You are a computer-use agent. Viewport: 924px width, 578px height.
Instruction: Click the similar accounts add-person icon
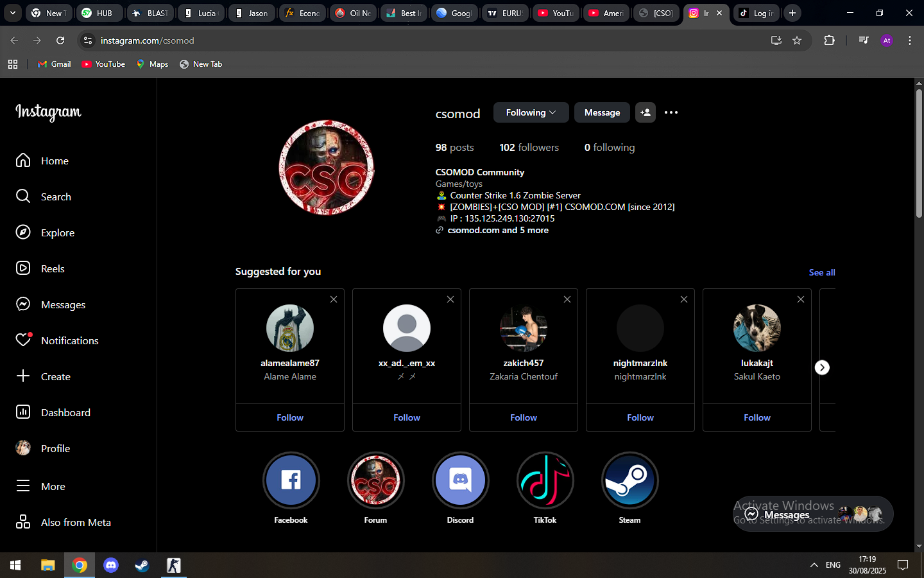point(645,112)
